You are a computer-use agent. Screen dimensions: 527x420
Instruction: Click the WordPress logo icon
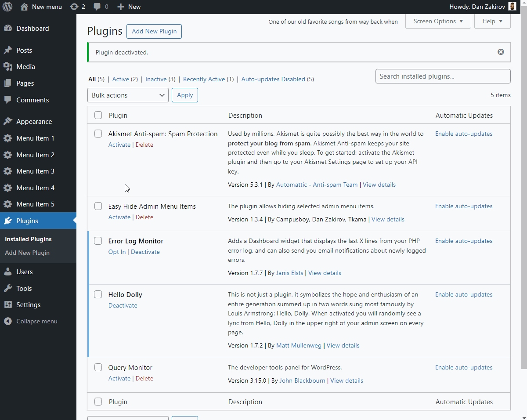7,7
